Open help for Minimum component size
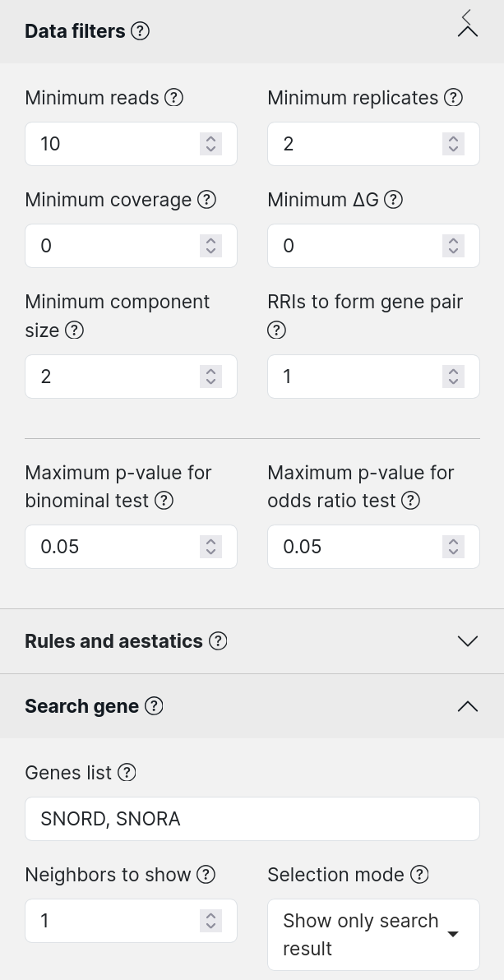The width and height of the screenshot is (504, 980). [75, 330]
